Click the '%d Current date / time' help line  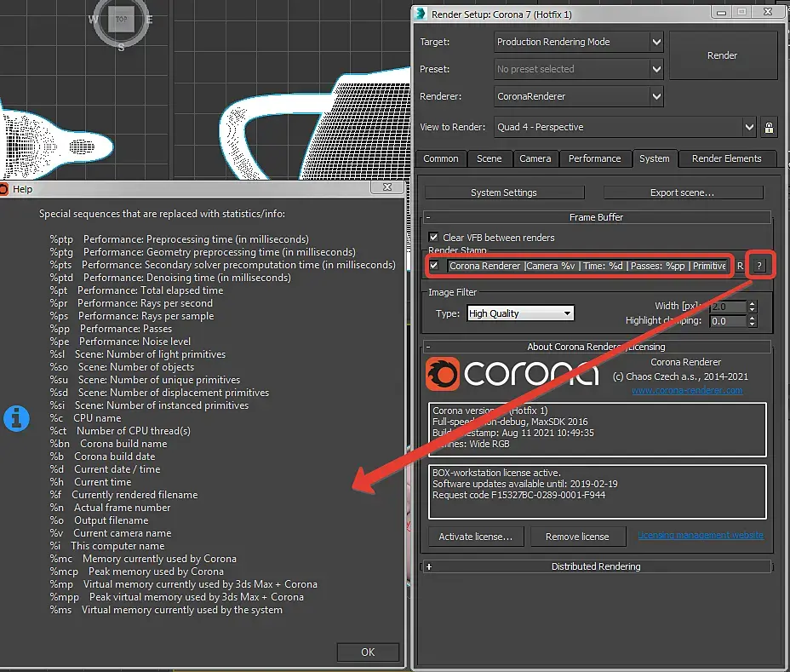[105, 469]
